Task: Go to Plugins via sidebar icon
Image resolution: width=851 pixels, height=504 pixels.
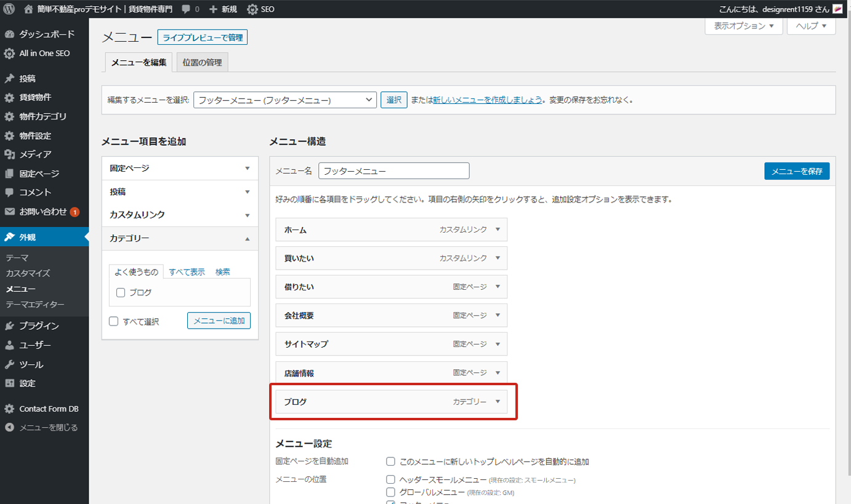Action: pyautogui.click(x=9, y=326)
